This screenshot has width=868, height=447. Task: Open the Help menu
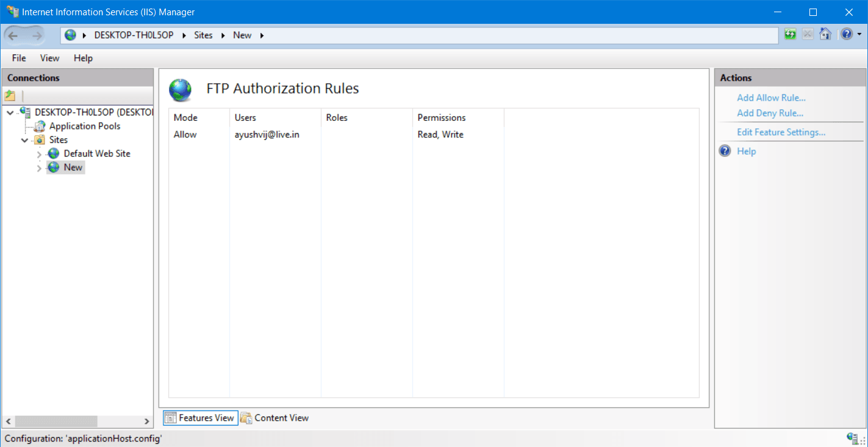(x=83, y=58)
